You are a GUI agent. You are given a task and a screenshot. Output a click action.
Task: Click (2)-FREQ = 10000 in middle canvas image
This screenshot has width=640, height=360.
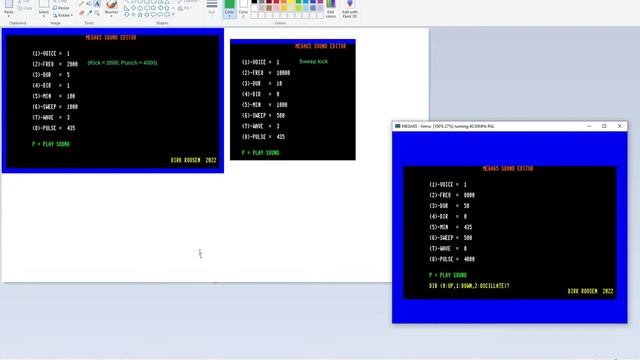[x=266, y=73]
